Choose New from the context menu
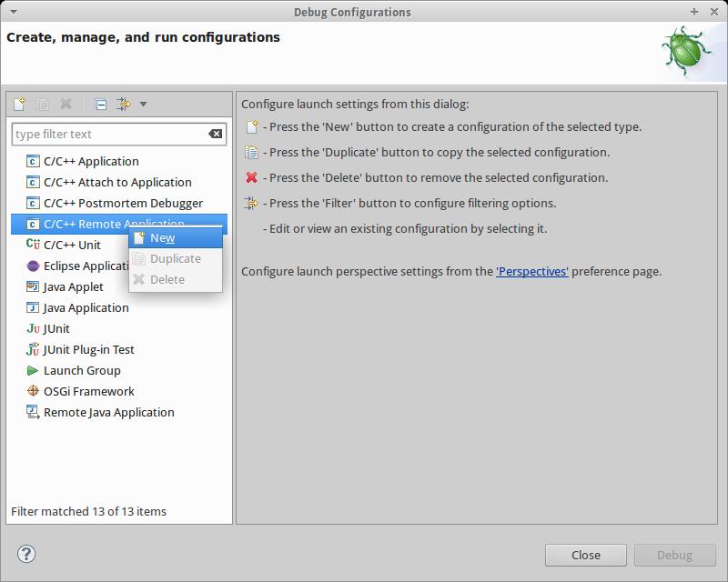The image size is (728, 582). point(176,238)
